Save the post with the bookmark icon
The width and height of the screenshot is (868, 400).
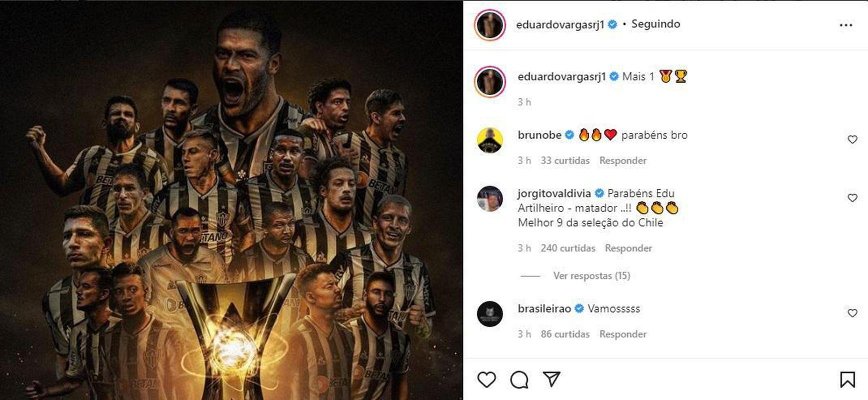click(x=847, y=379)
